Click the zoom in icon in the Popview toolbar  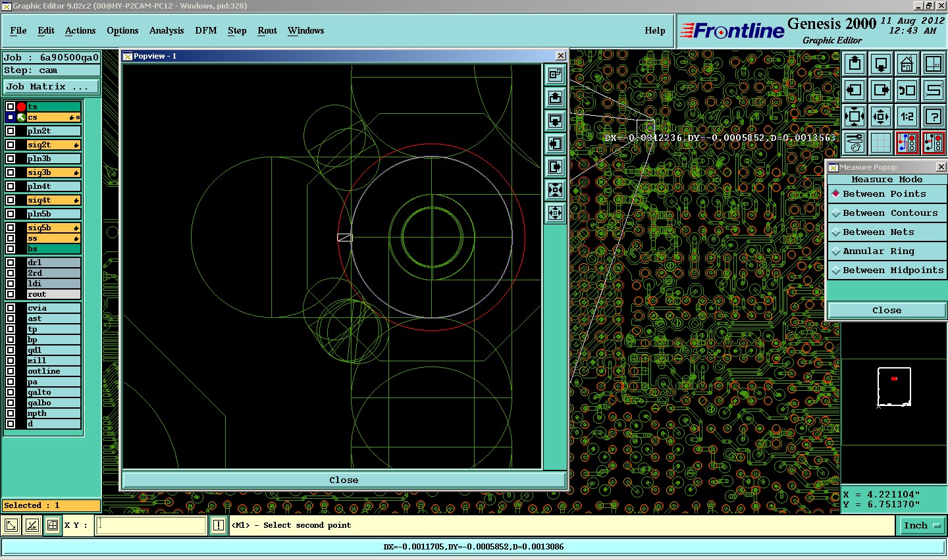pos(556,190)
